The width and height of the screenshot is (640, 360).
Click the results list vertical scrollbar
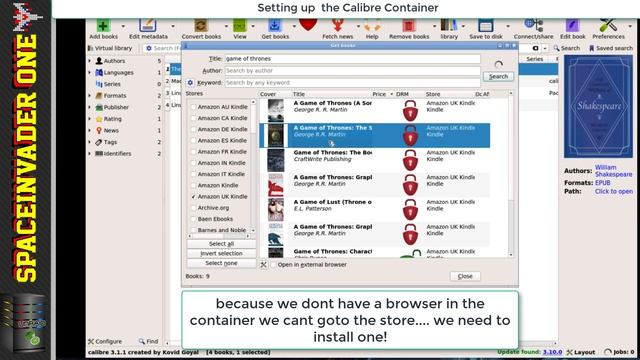511,174
